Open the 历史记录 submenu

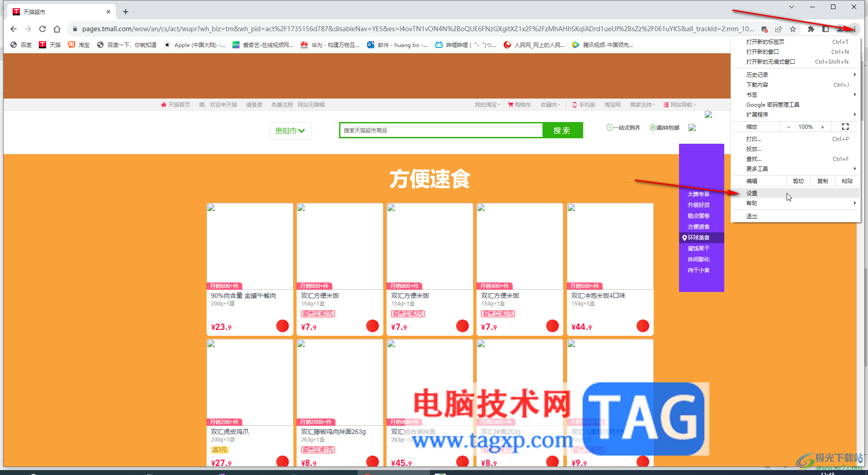[796, 75]
